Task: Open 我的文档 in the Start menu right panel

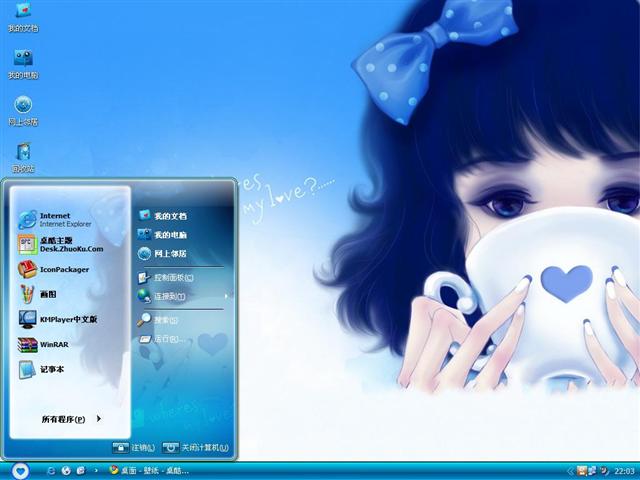Action: (x=162, y=216)
